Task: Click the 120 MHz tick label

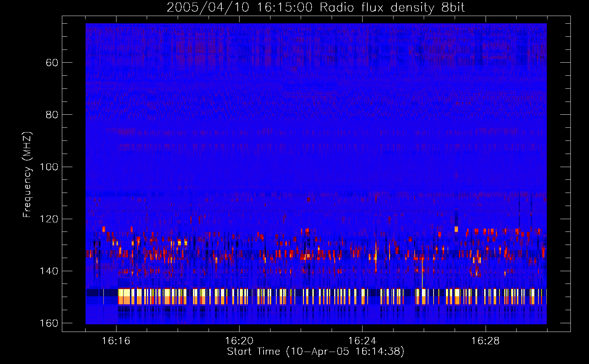Action: 48,219
